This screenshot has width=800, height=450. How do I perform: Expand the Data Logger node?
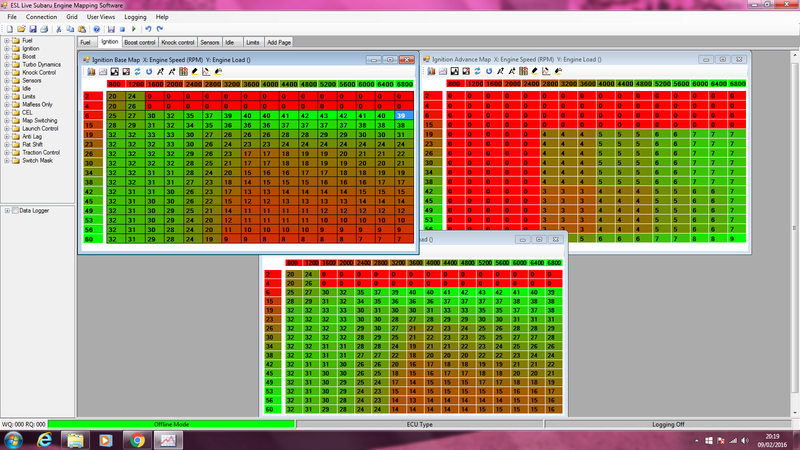[x=7, y=211]
